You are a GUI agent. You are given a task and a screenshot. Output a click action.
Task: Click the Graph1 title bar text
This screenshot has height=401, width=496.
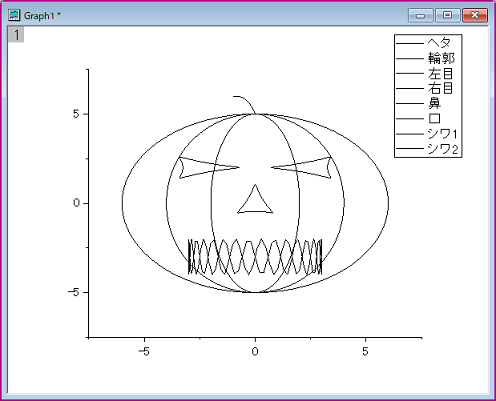click(x=42, y=16)
